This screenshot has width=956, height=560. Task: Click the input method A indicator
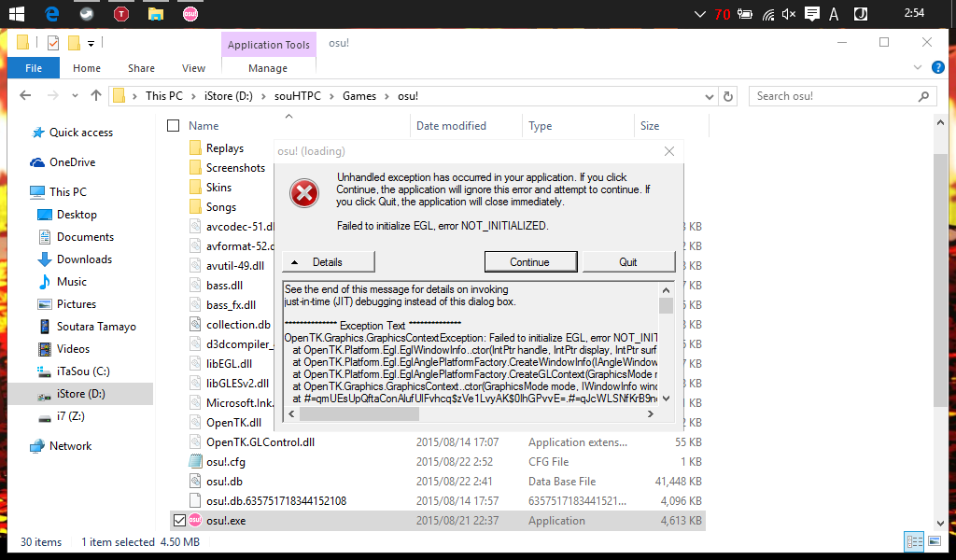pos(834,14)
